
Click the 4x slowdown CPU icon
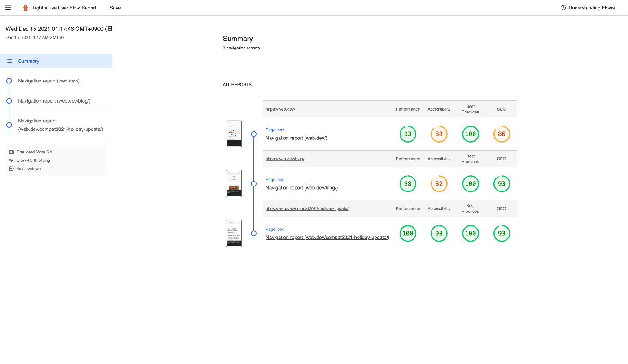[x=11, y=169]
